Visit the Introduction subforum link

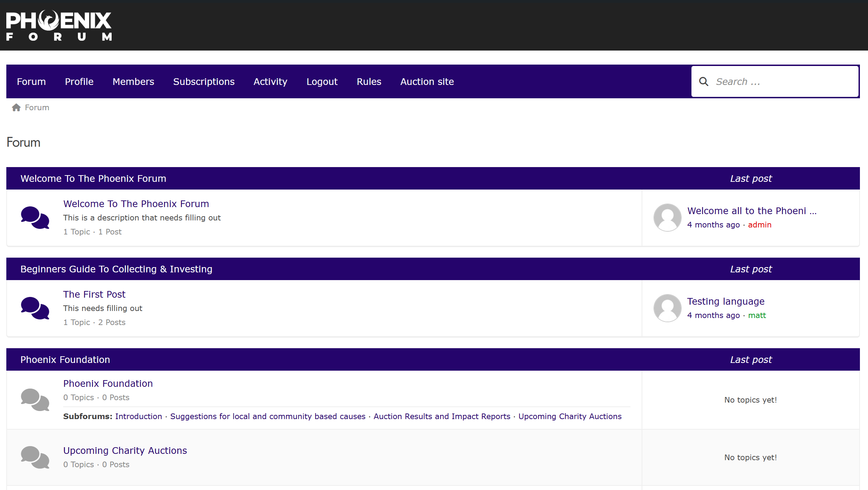point(139,416)
